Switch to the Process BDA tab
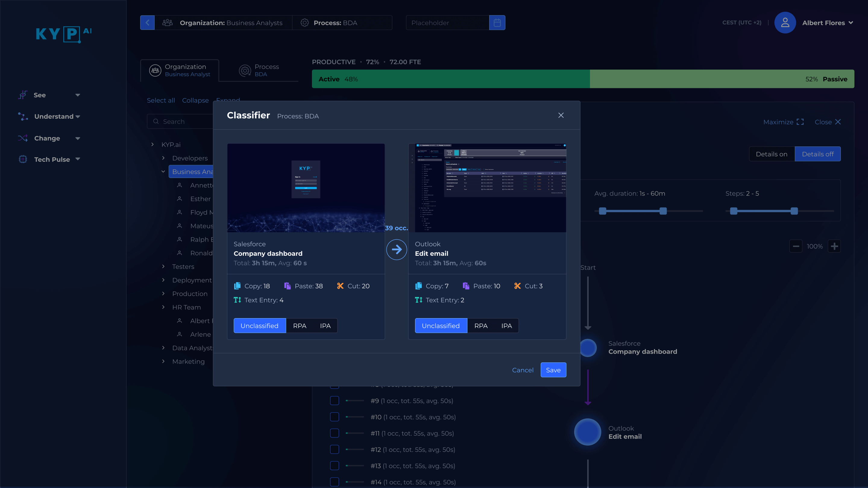The height and width of the screenshot is (488, 868). coord(259,70)
